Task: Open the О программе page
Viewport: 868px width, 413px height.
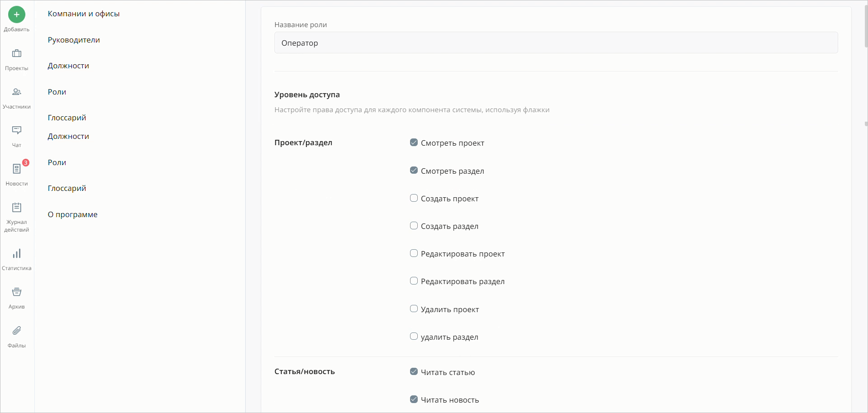Action: (x=72, y=214)
